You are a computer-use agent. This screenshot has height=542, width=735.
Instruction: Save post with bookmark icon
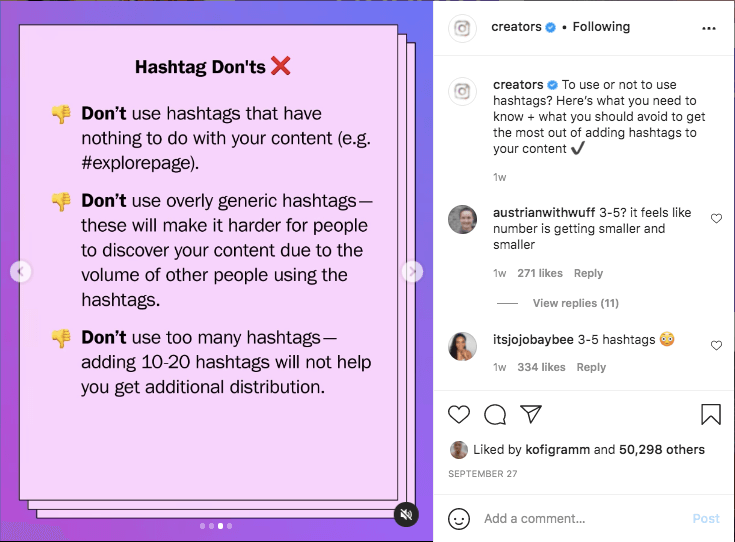710,415
